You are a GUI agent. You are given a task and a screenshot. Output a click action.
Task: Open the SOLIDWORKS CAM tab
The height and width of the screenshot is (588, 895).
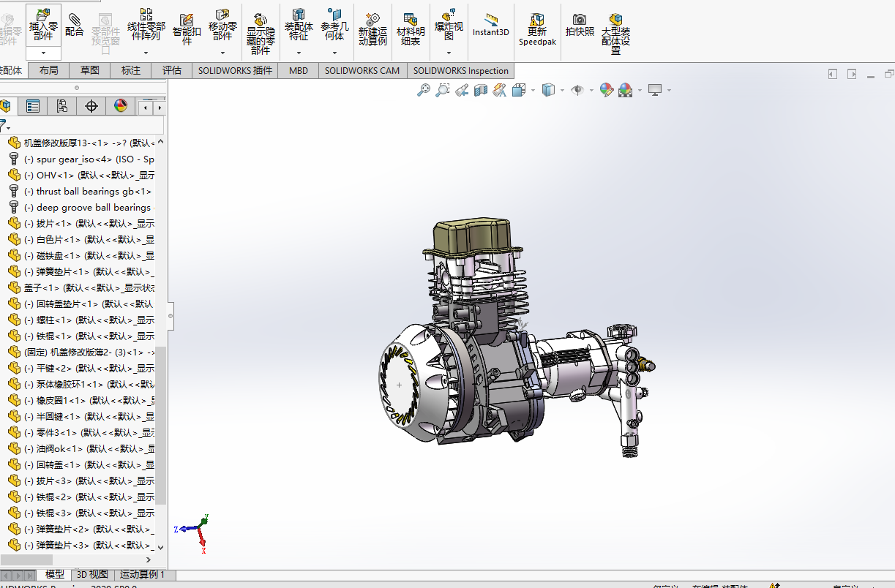[x=362, y=70]
